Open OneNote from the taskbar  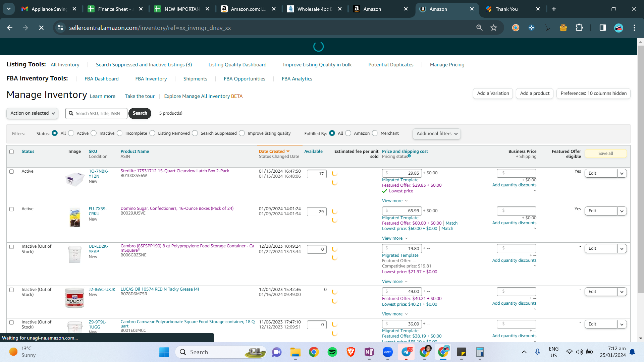click(369, 352)
